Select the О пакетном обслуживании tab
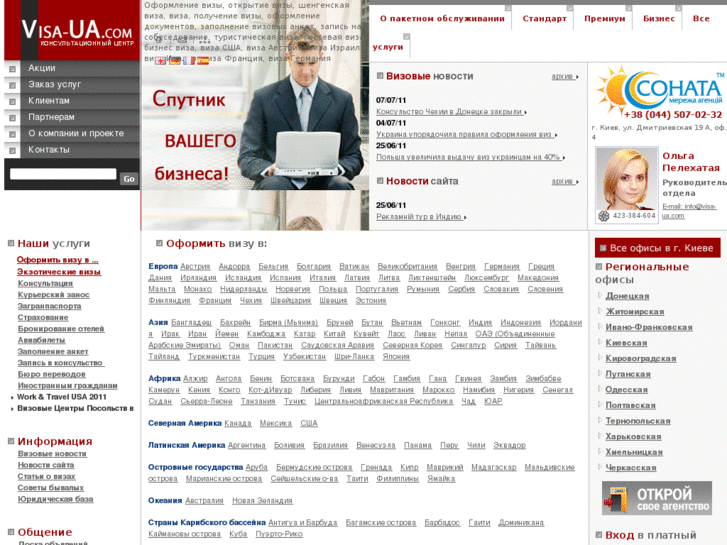727x545 pixels. [442, 19]
